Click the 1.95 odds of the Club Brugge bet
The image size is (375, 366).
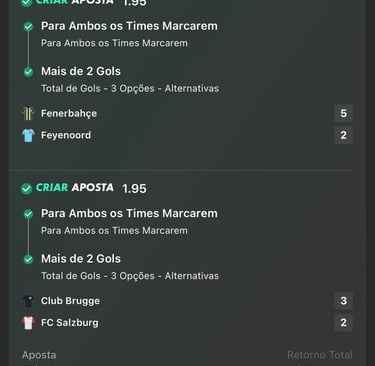(134, 189)
